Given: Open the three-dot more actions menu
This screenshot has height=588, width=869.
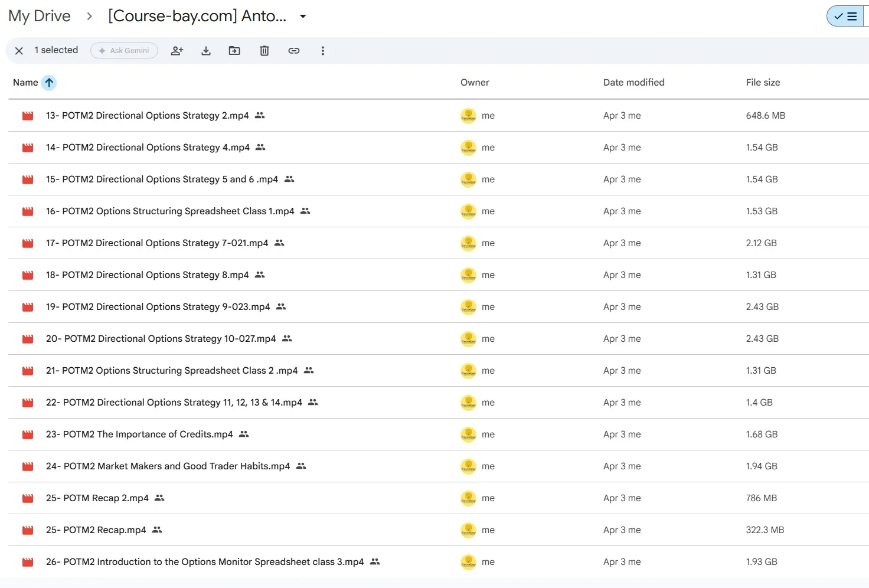Looking at the screenshot, I should pyautogui.click(x=322, y=51).
